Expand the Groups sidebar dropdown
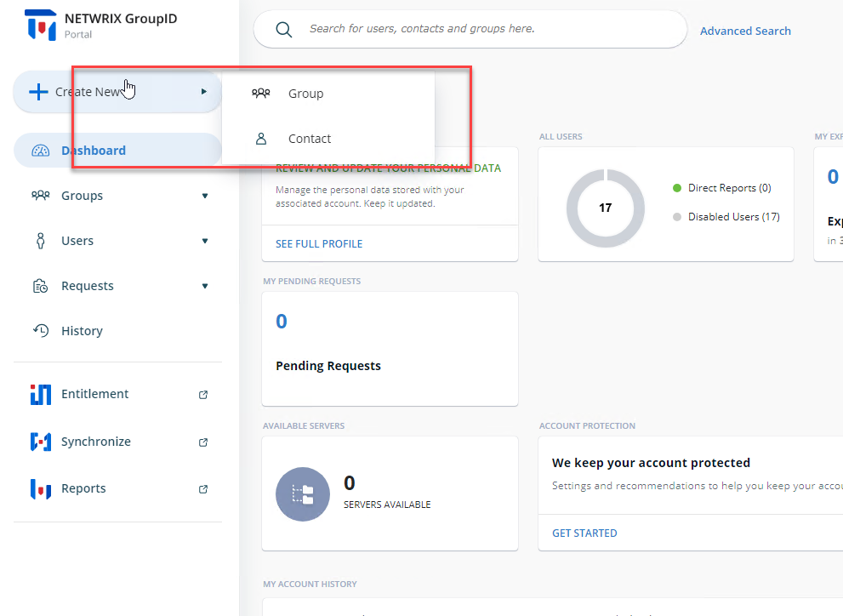843x616 pixels. pos(204,196)
